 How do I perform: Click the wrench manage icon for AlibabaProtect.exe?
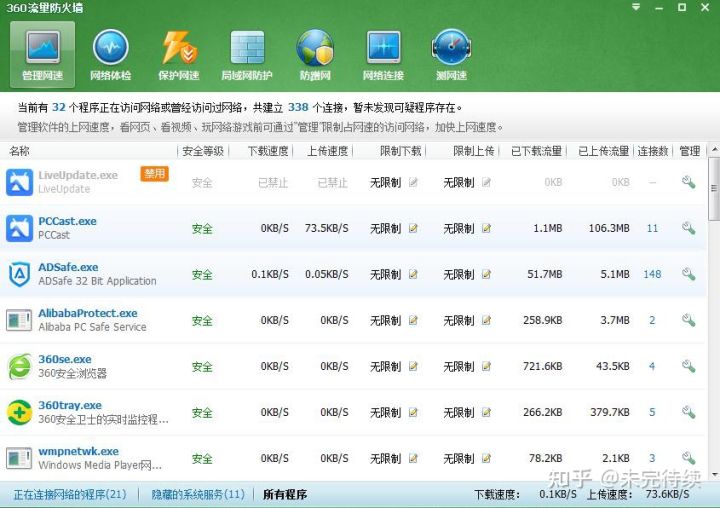click(x=688, y=320)
